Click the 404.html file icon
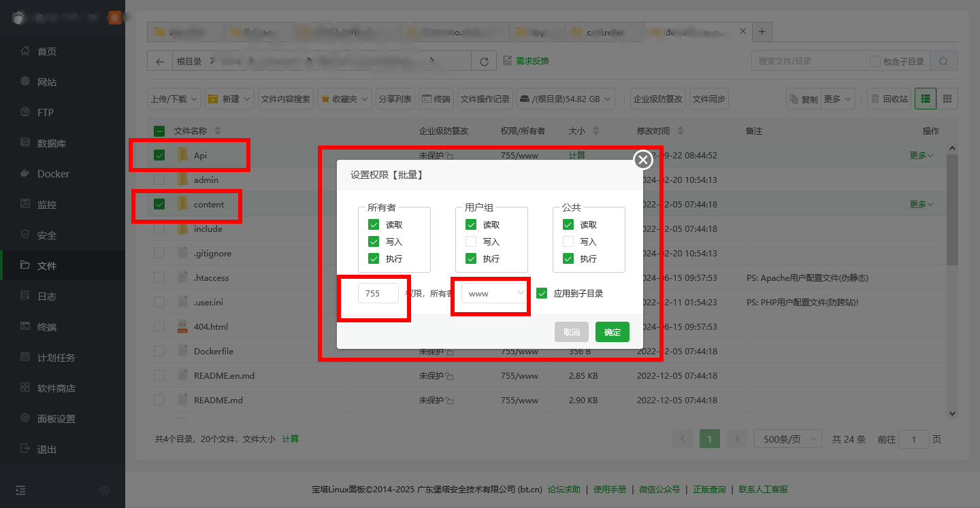The width and height of the screenshot is (980, 508). point(182,326)
